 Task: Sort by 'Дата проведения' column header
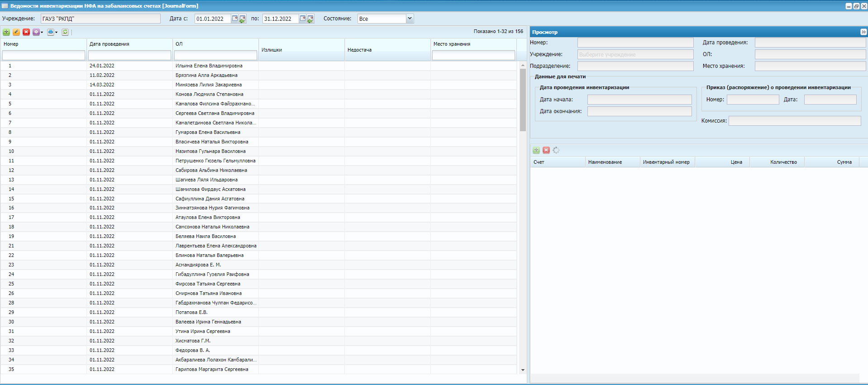[x=110, y=44]
